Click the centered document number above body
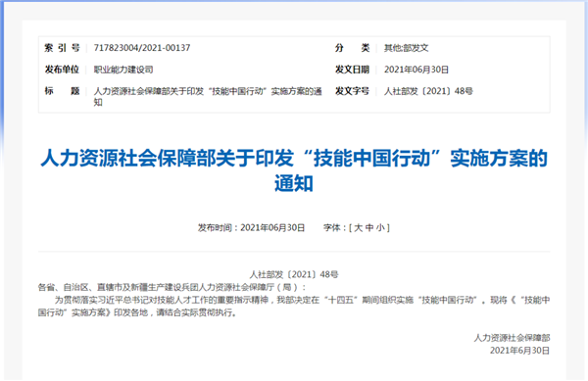 (x=294, y=274)
